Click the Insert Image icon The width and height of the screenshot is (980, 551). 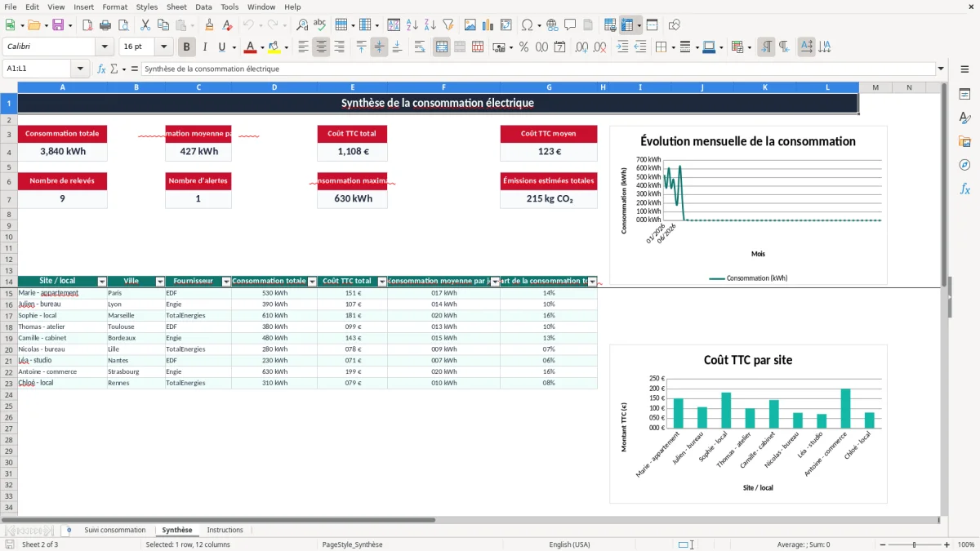pos(470,25)
